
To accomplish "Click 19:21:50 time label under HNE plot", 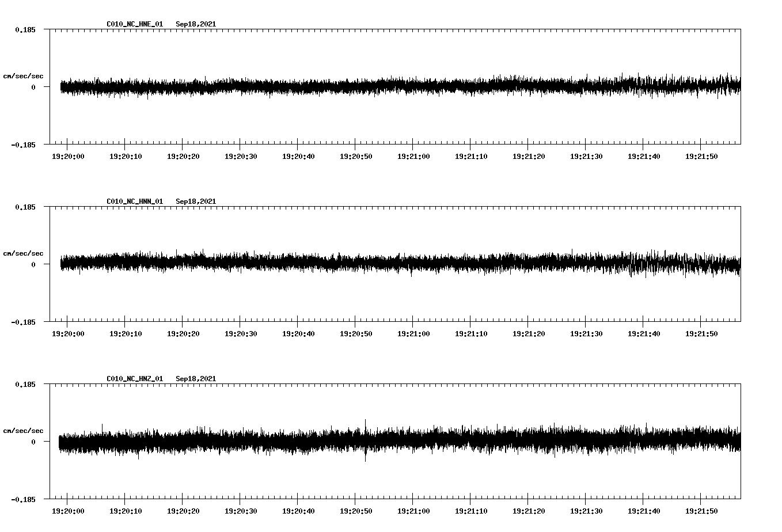I will (x=701, y=156).
